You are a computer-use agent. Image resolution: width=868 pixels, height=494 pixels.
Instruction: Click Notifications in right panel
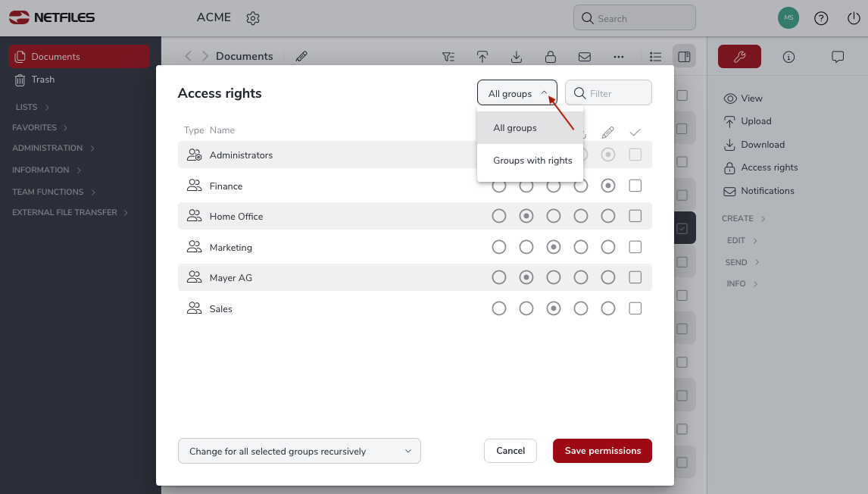(x=759, y=191)
